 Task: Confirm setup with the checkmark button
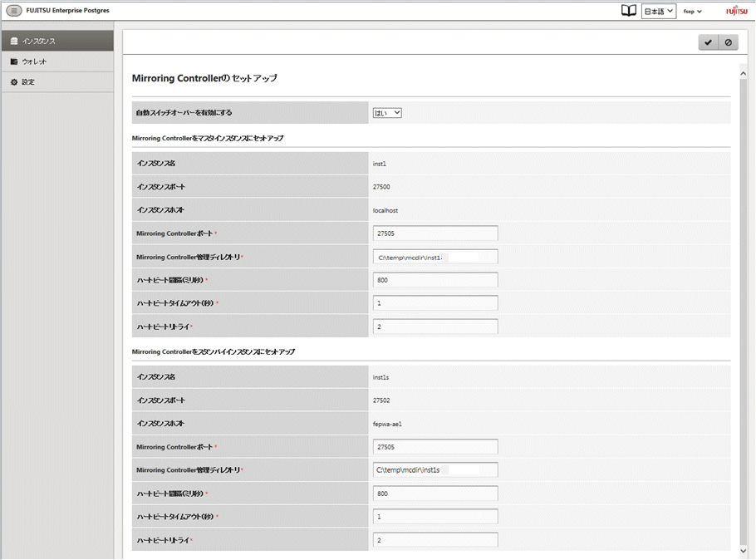[709, 42]
